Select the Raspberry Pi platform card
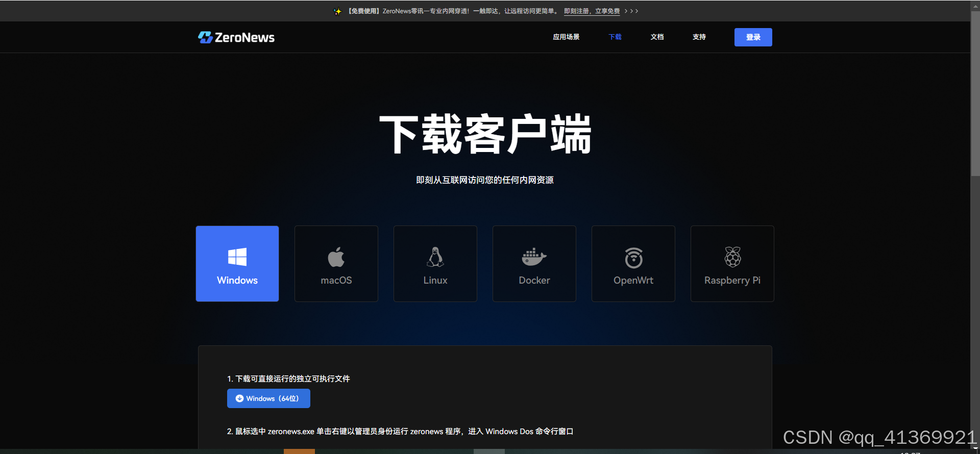The width and height of the screenshot is (980, 454). point(732,264)
